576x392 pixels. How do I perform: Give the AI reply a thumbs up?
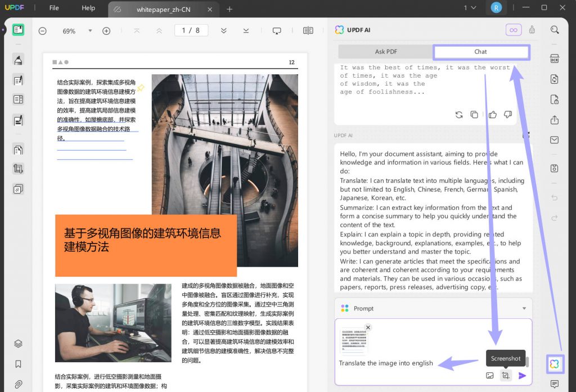click(492, 114)
